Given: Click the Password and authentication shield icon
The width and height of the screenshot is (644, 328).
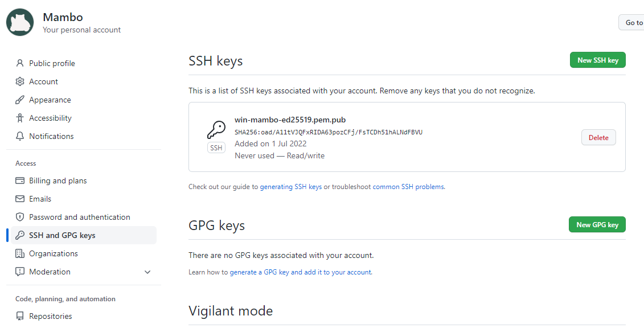Looking at the screenshot, I should (20, 217).
